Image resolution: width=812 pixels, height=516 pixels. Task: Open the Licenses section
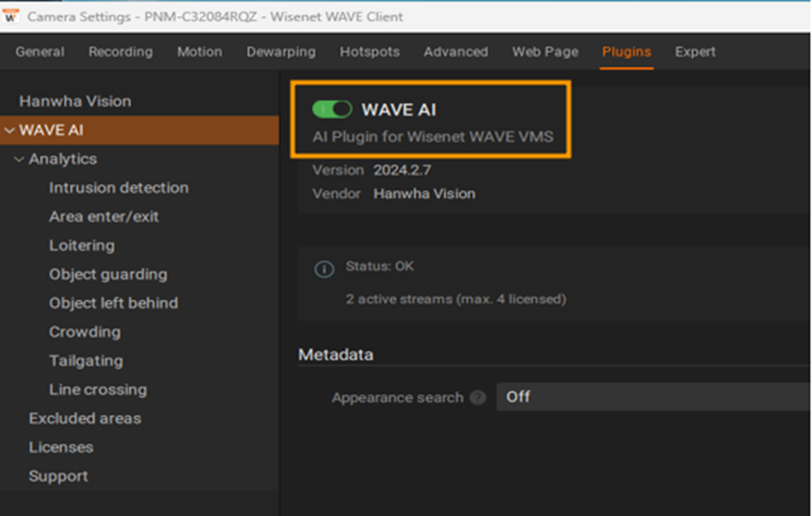tap(62, 447)
